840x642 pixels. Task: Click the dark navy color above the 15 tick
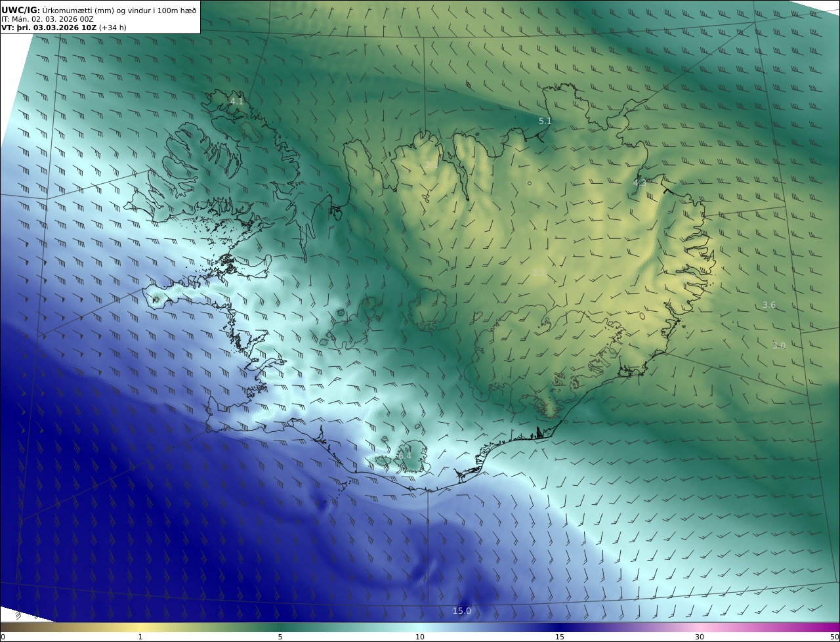pos(560,627)
